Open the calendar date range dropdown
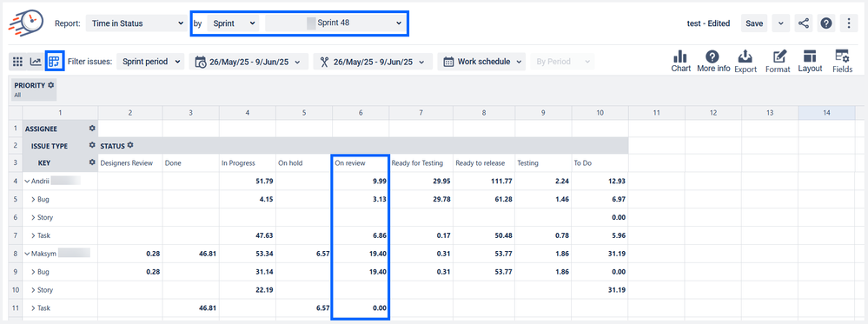 click(x=248, y=62)
